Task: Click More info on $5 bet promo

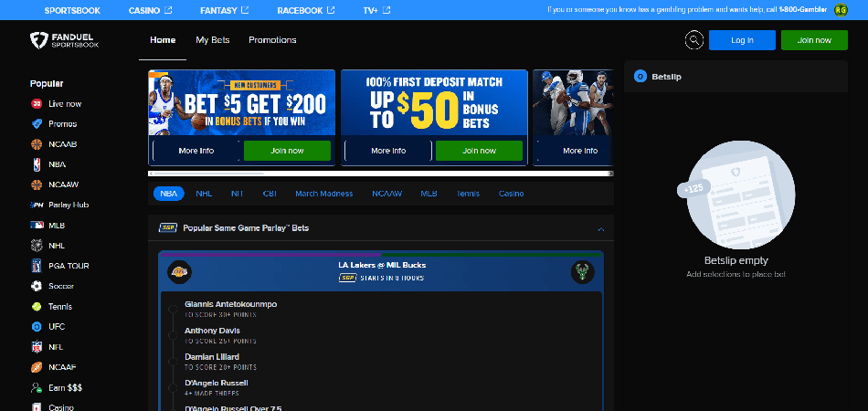Action: tap(196, 151)
